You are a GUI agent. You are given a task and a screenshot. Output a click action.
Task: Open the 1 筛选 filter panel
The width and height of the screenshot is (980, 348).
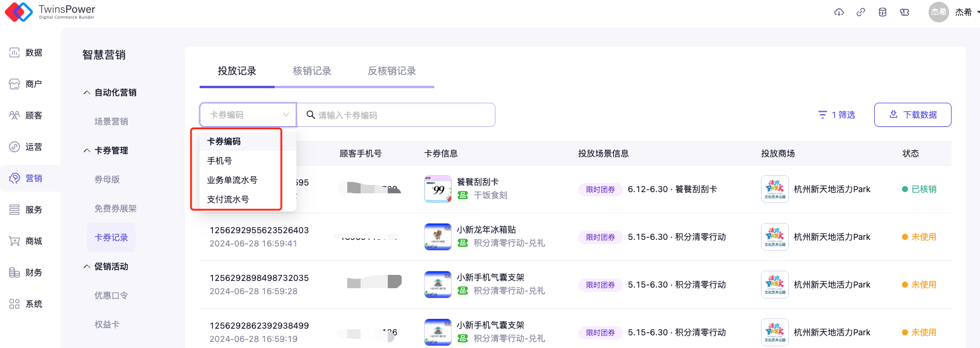pos(837,115)
